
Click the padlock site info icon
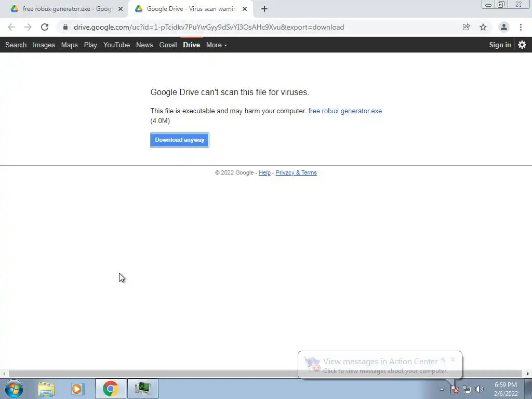coord(65,27)
